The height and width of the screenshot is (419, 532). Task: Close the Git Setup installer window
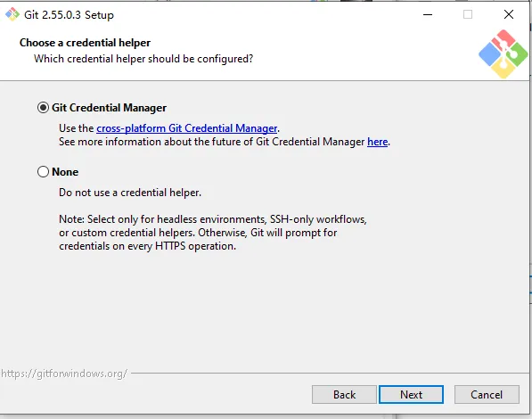pyautogui.click(x=508, y=14)
